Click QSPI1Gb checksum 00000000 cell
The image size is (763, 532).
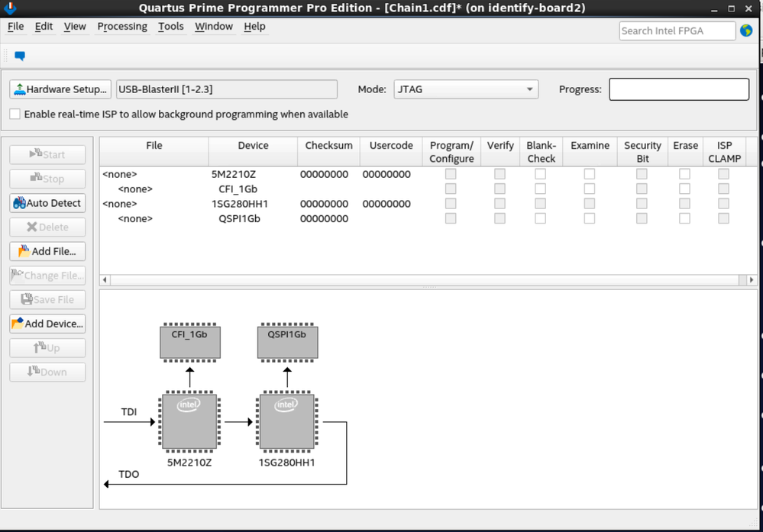(x=324, y=219)
